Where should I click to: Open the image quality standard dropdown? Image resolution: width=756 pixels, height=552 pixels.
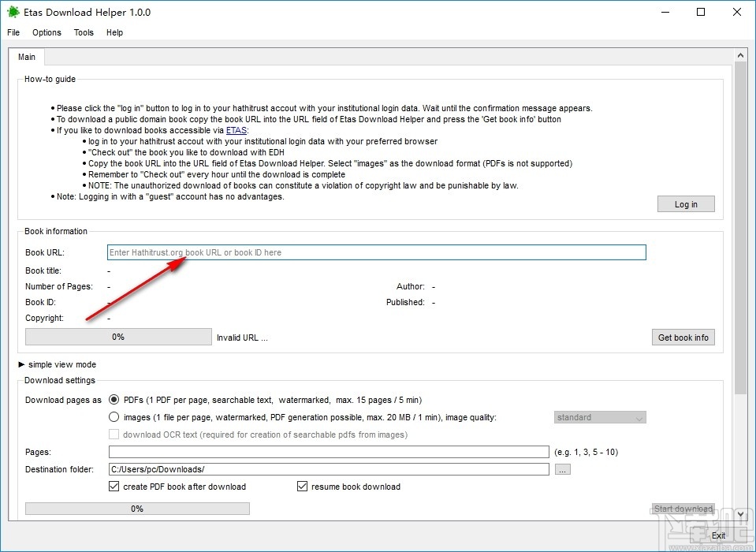click(x=599, y=416)
